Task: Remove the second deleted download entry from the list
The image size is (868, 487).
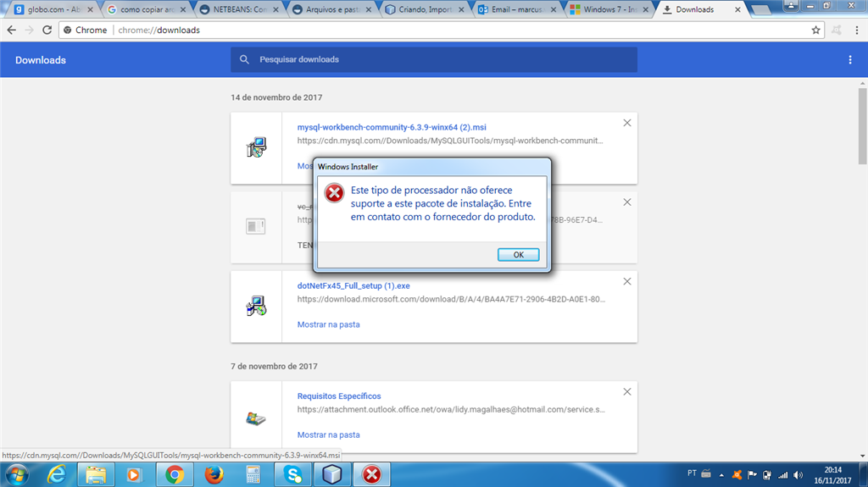Action: pyautogui.click(x=627, y=202)
